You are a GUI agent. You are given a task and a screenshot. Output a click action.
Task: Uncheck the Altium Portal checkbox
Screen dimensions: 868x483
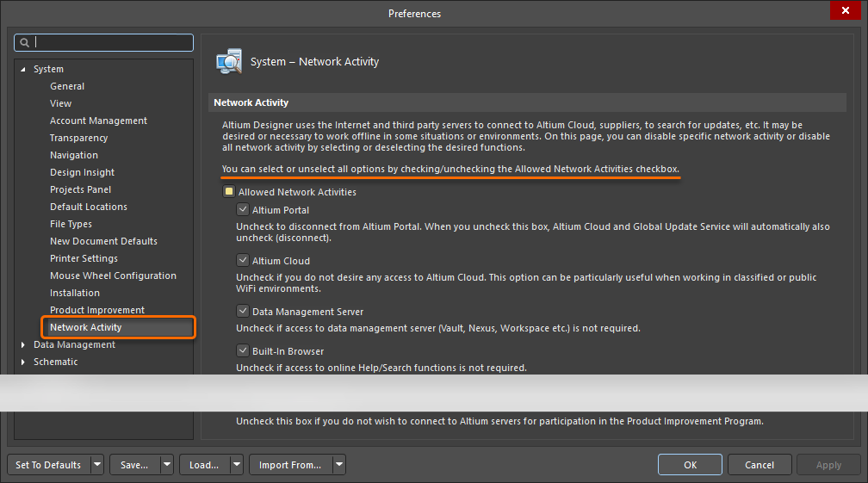pos(243,210)
